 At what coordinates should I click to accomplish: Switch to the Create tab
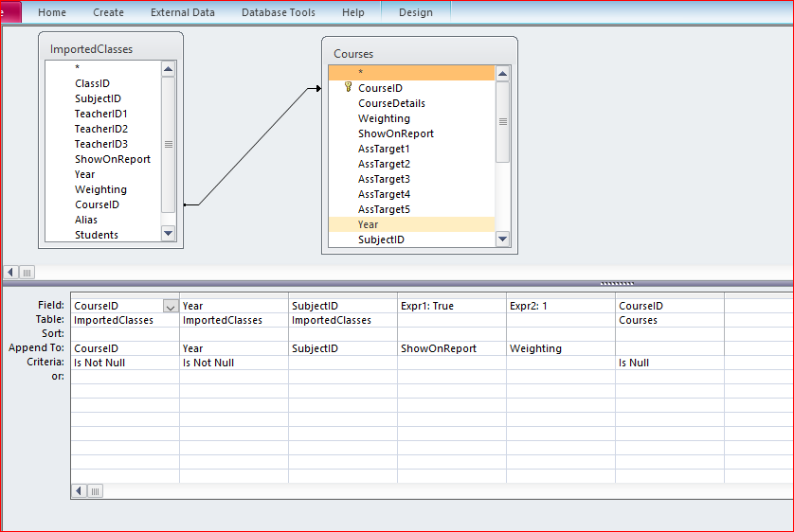click(108, 12)
